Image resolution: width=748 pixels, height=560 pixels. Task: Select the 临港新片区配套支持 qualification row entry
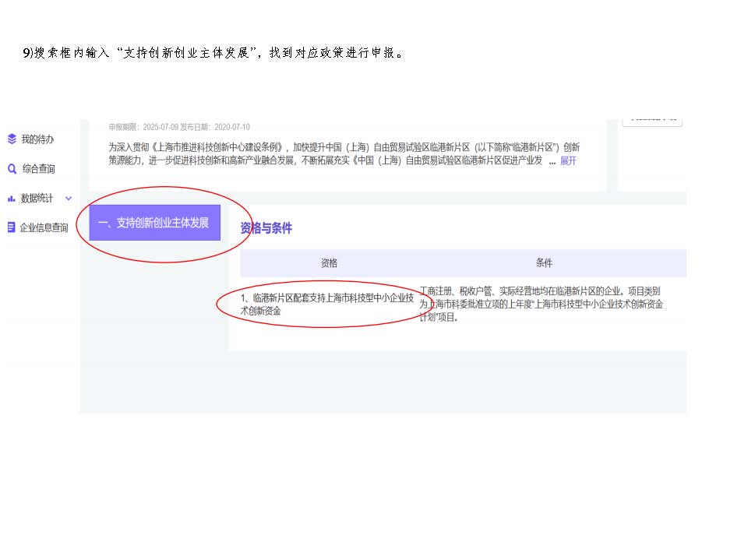click(326, 304)
